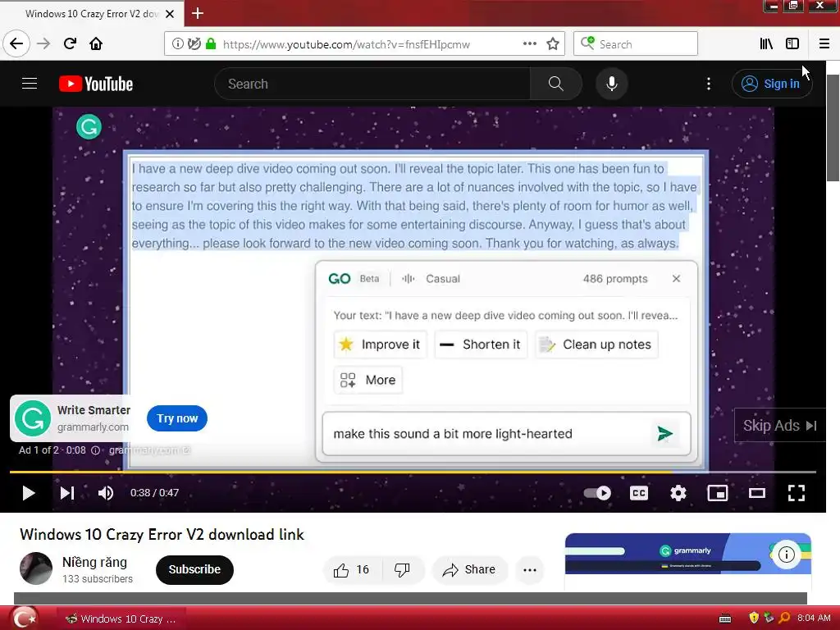The image size is (840, 630).
Task: Click the network tray icon
Action: click(x=769, y=619)
